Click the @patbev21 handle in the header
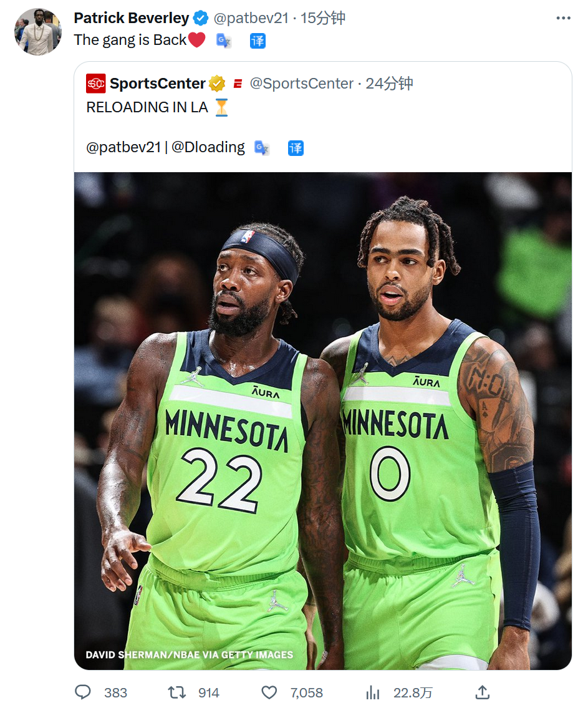This screenshot has width=588, height=713. [251, 18]
